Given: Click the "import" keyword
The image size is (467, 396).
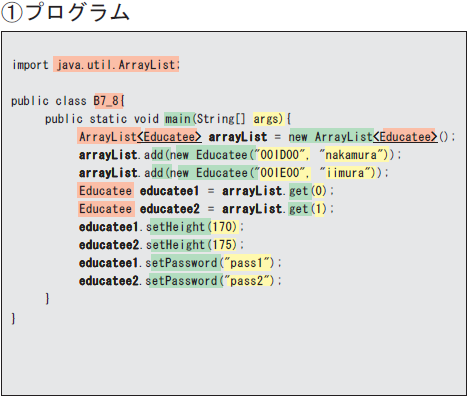Looking at the screenshot, I should (x=30, y=65).
